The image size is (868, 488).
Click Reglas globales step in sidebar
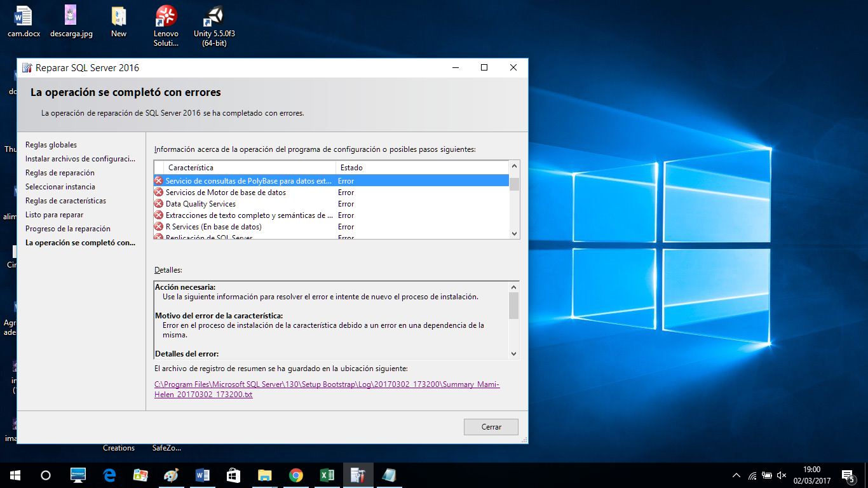[x=51, y=145]
